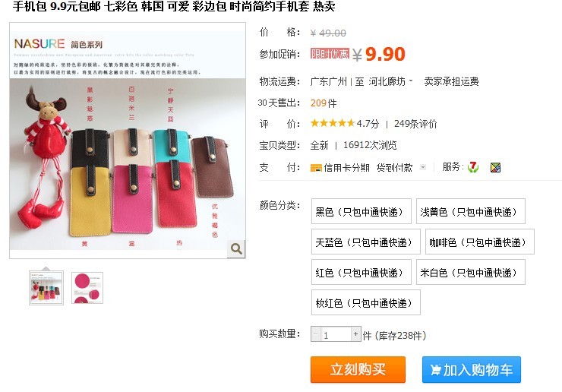
Task: Click the 限时优惠 promotion badge
Action: click(x=330, y=53)
